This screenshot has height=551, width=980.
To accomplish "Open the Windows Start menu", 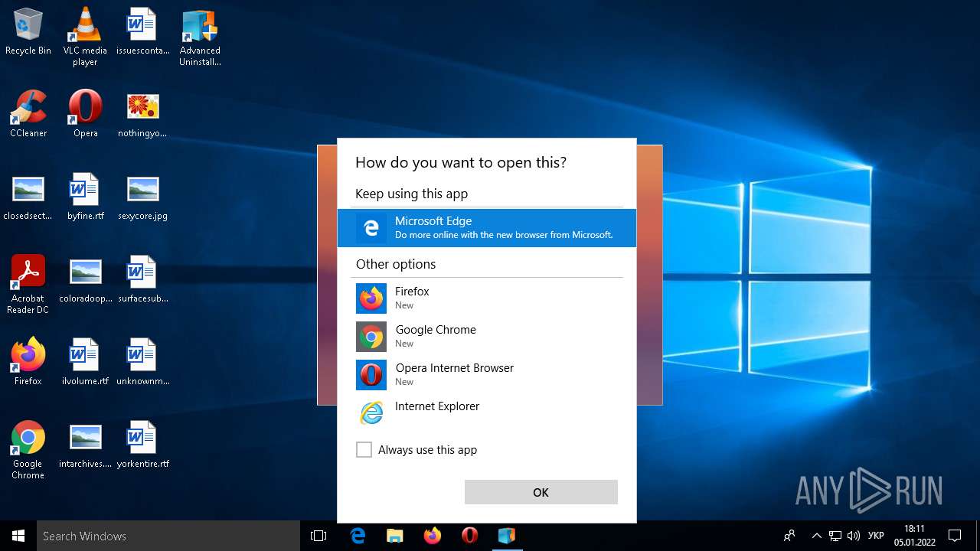I will [18, 536].
